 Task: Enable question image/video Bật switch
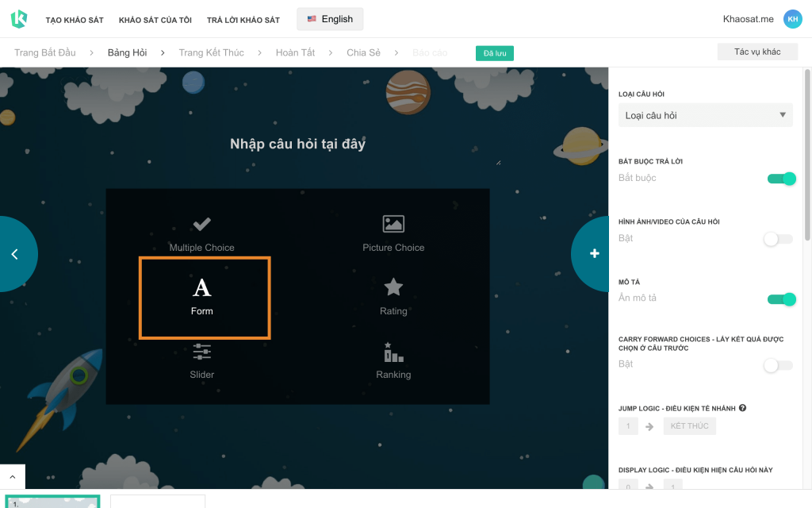779,239
